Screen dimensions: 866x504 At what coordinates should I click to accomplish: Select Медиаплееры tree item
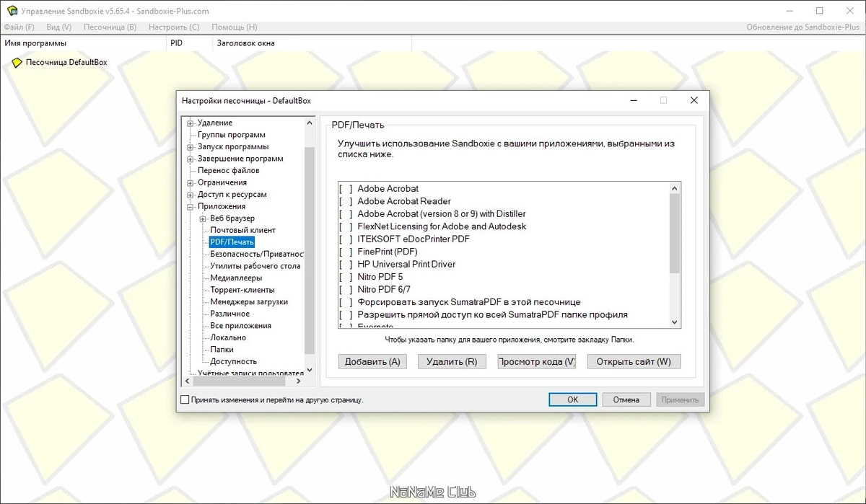tap(236, 278)
